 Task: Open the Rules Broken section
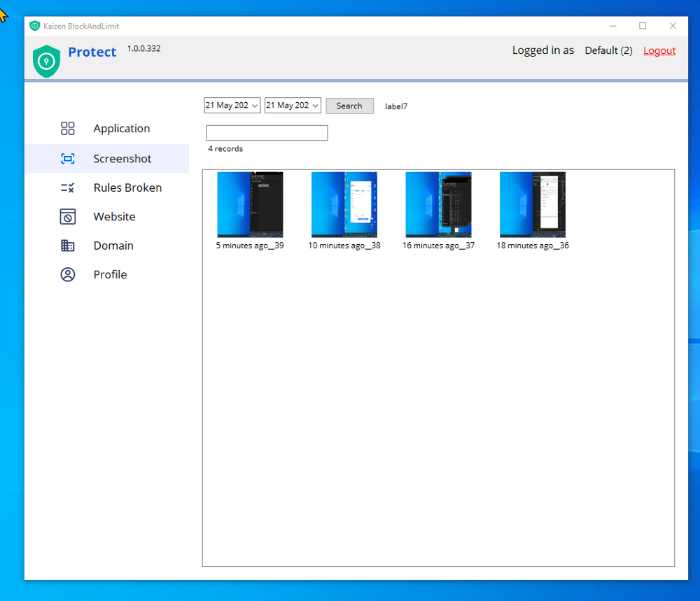click(x=127, y=188)
